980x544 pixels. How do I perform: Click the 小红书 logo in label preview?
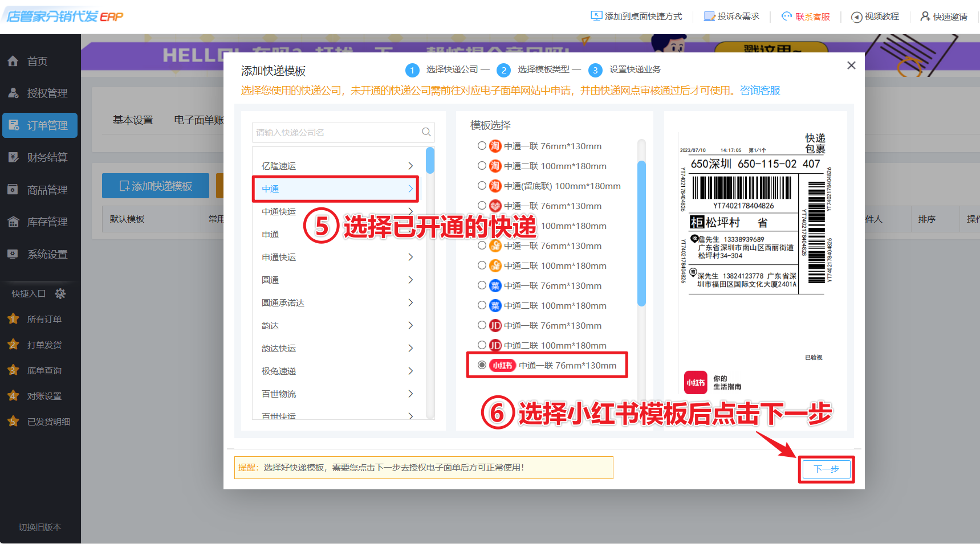coord(696,382)
